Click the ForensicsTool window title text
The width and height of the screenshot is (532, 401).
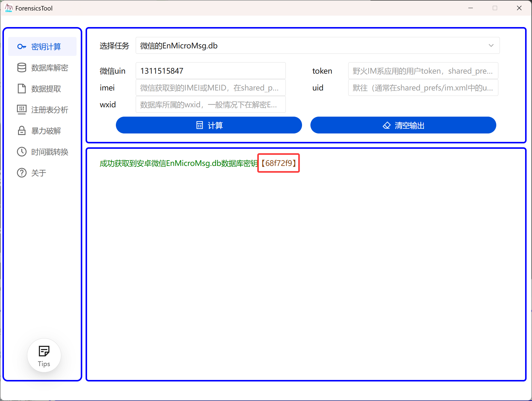(x=34, y=8)
